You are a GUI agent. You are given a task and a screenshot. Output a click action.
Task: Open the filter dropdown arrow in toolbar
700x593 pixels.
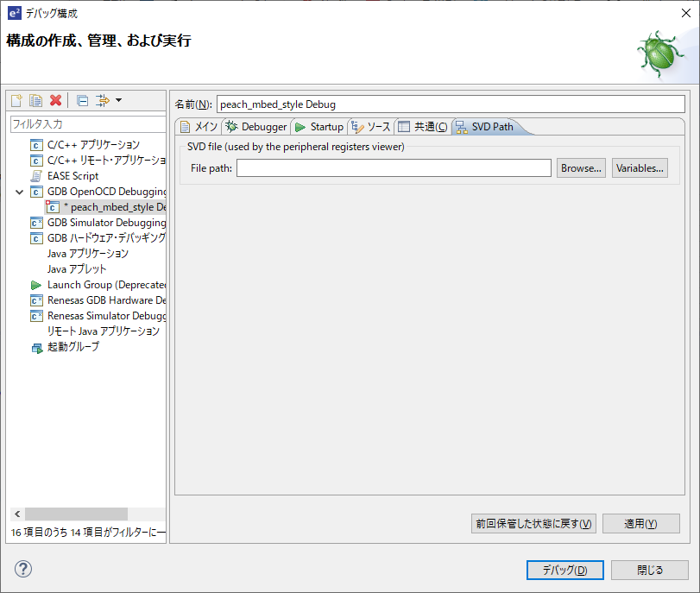pyautogui.click(x=119, y=100)
